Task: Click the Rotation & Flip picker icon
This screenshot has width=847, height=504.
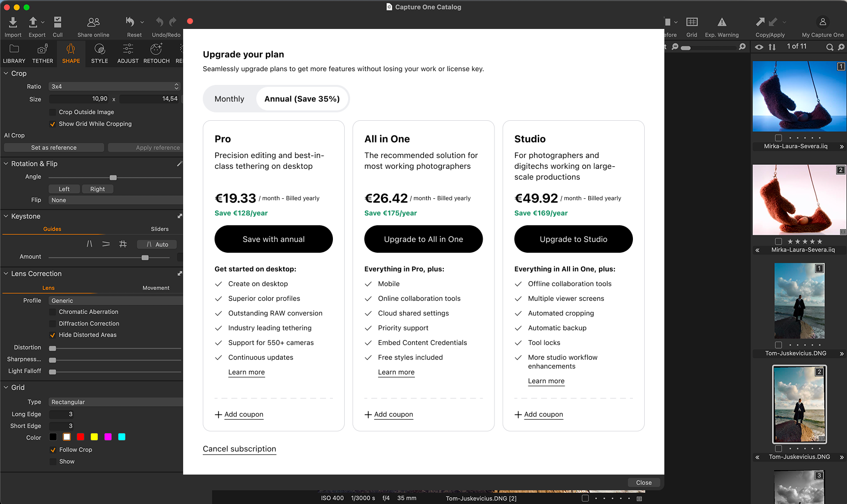Action: click(x=179, y=163)
